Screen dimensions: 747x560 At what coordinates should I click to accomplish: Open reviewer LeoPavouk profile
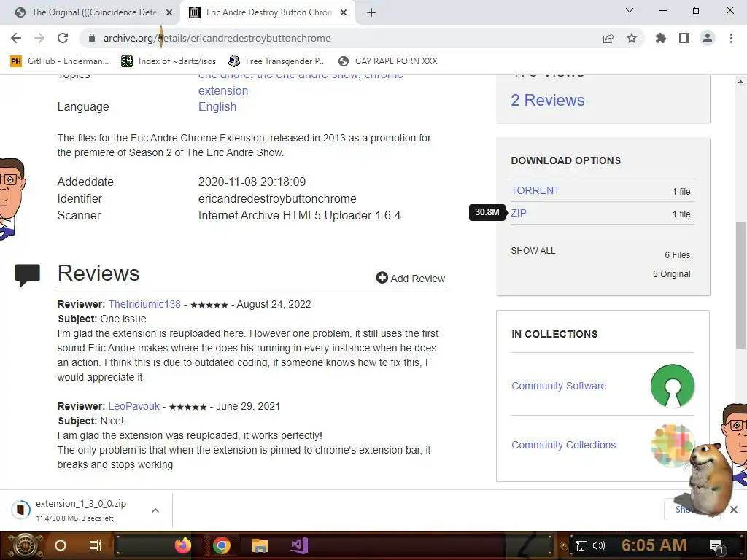tap(134, 406)
